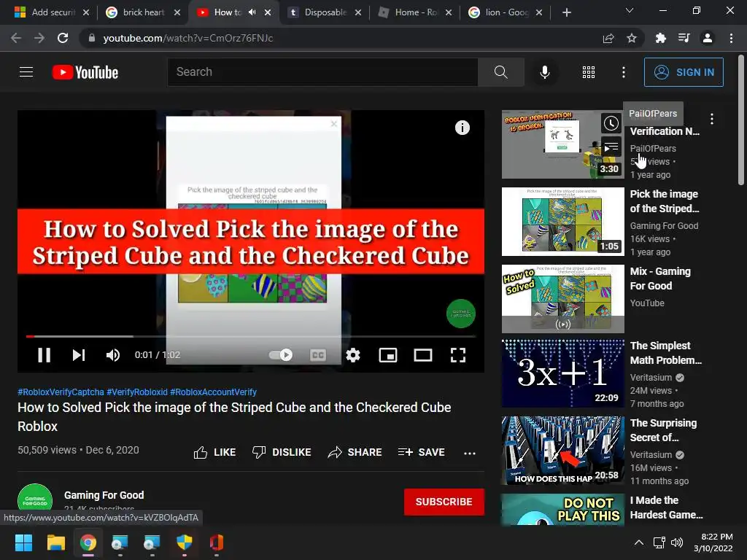Open video player settings gear
The height and width of the screenshot is (560, 747).
353,355
